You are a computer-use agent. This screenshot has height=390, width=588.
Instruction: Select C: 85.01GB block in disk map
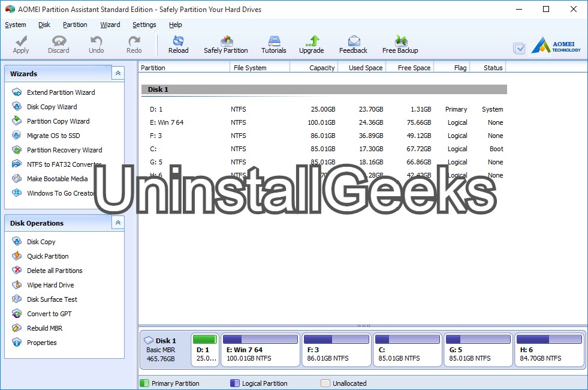coord(407,349)
